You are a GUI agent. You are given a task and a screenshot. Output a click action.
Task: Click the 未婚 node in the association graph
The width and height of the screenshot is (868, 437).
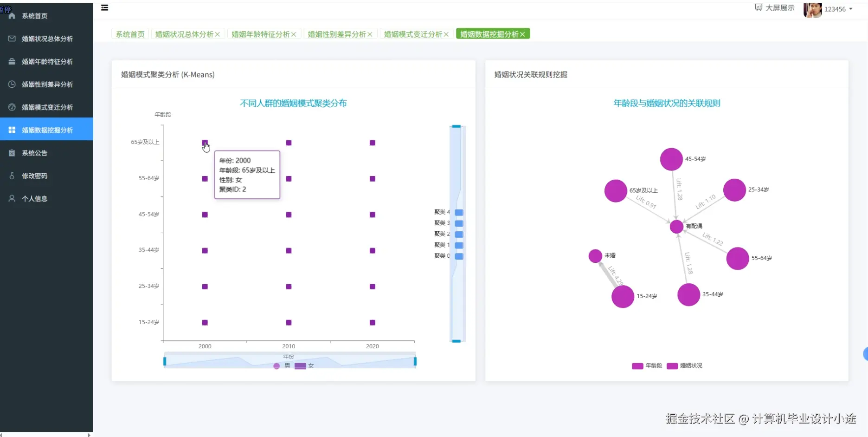click(x=595, y=256)
